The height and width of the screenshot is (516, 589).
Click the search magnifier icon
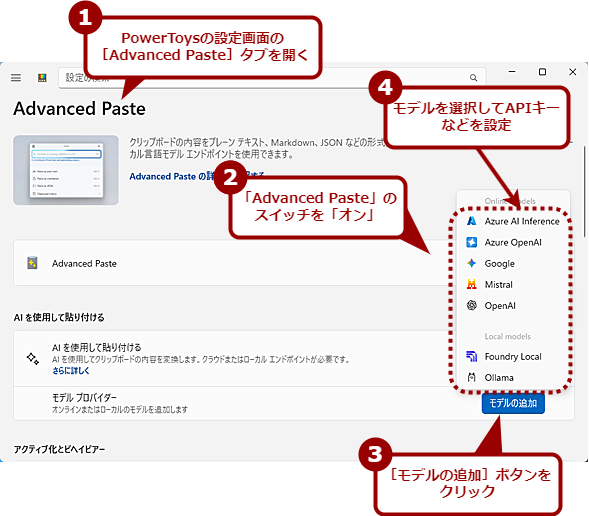pos(473,78)
